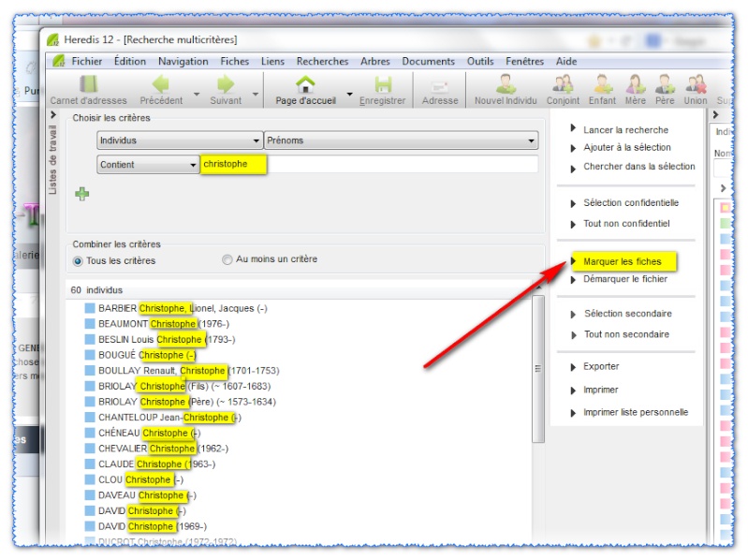
Task: Click Tout non secondaire
Action: [x=626, y=334]
